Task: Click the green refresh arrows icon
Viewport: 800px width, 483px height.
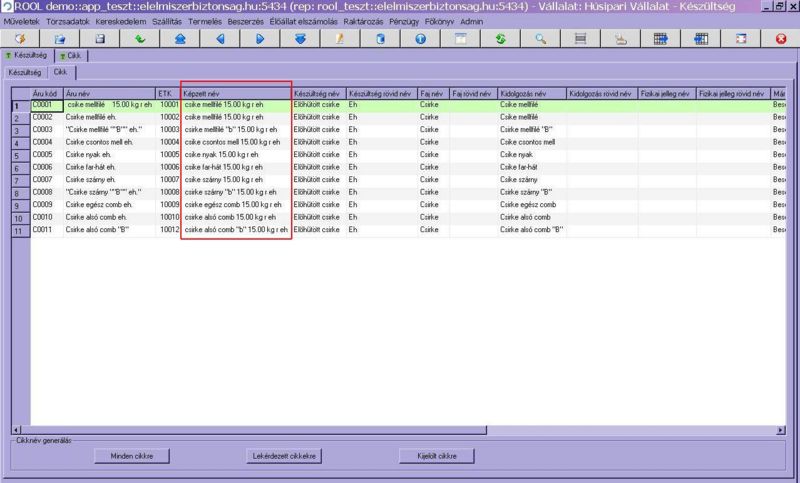Action: [501, 39]
